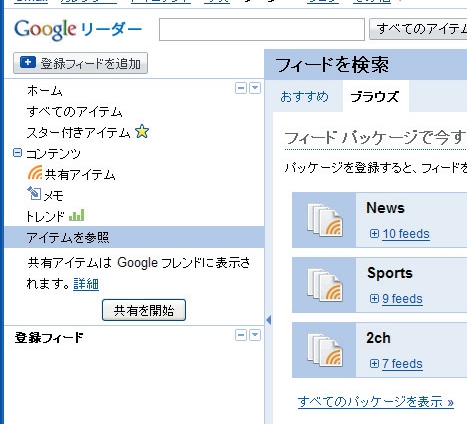Open the 登録フィード section options dropdown
The image size is (467, 424).
tap(255, 335)
